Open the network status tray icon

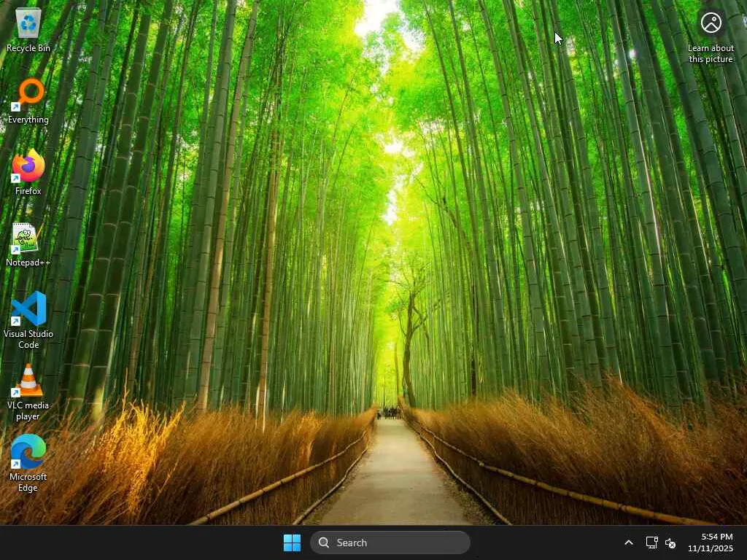[651, 542]
